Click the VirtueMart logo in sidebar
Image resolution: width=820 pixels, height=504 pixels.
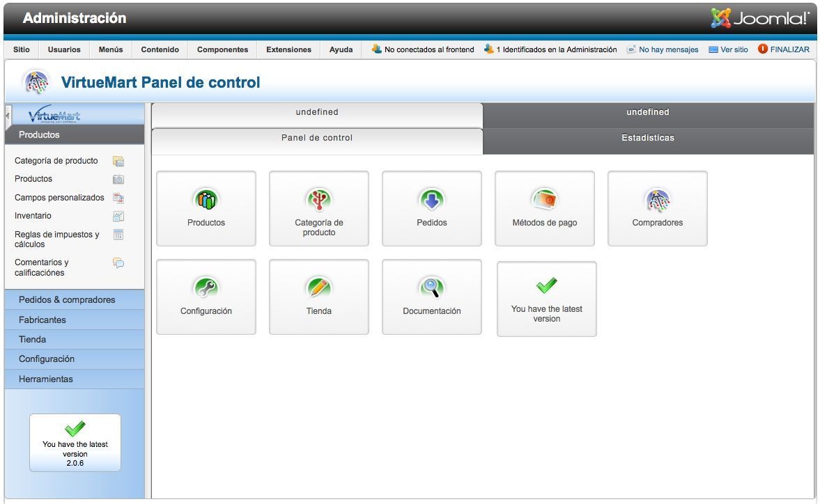(54, 115)
